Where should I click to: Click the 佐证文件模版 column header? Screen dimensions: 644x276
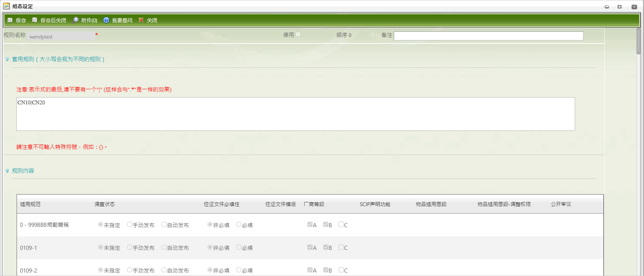coord(281,204)
